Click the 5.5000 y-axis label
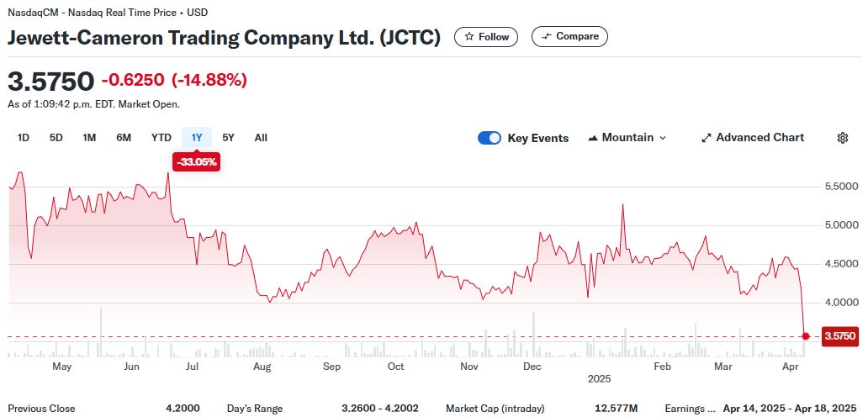Viewport: 868px width, 417px height. click(x=841, y=187)
